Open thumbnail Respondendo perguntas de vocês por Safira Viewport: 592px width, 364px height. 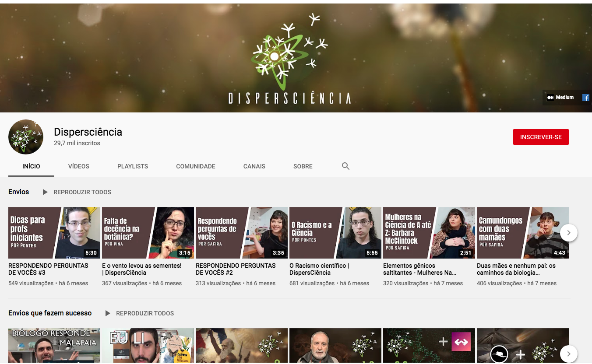[242, 233]
